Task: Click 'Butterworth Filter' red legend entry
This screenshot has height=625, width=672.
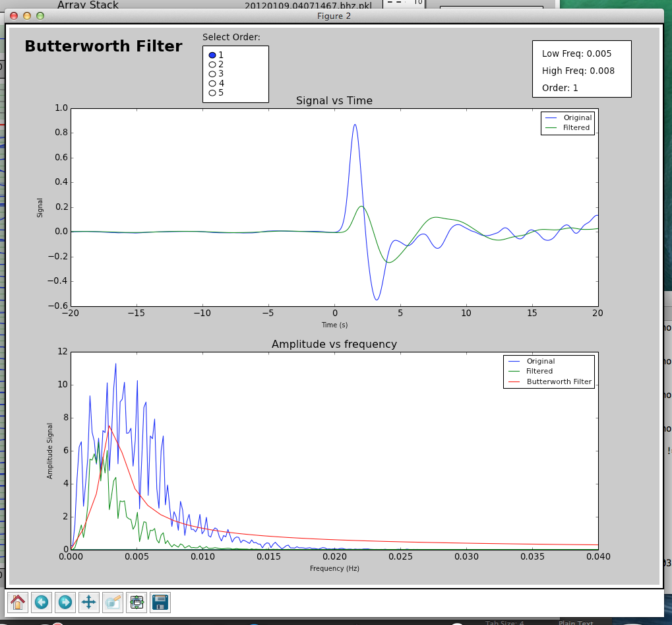Action: 559,381
